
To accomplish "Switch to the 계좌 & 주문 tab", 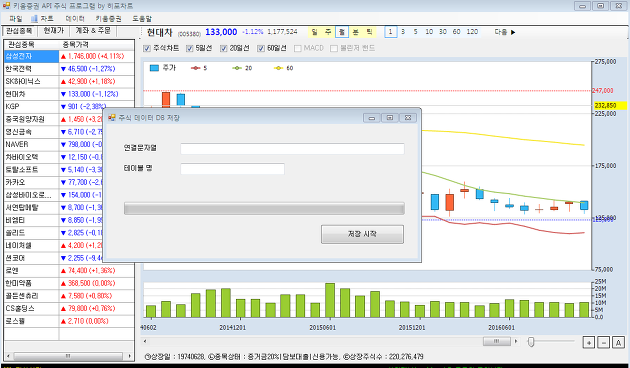I will pyautogui.click(x=93, y=31).
